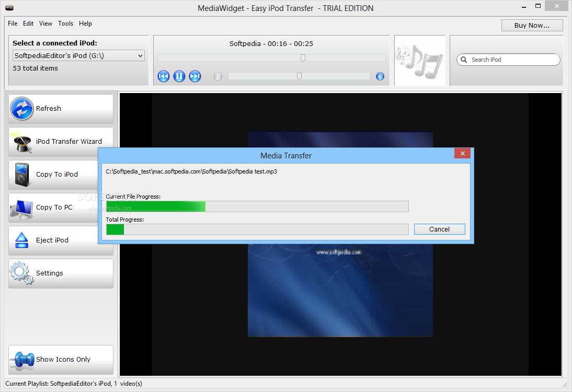The height and width of the screenshot is (392, 572).
Task: Open the connected iPod dropdown
Action: 79,55
